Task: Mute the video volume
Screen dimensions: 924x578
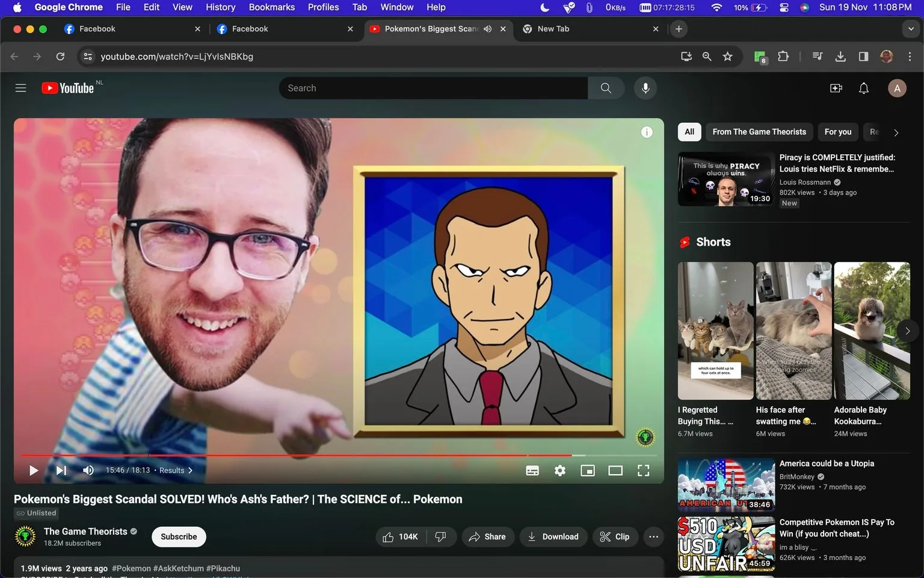Action: click(x=88, y=470)
